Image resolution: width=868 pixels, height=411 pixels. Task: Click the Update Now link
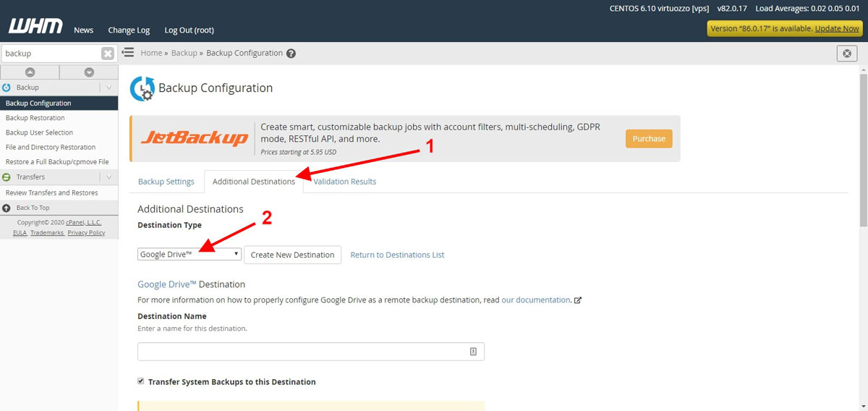click(x=838, y=28)
